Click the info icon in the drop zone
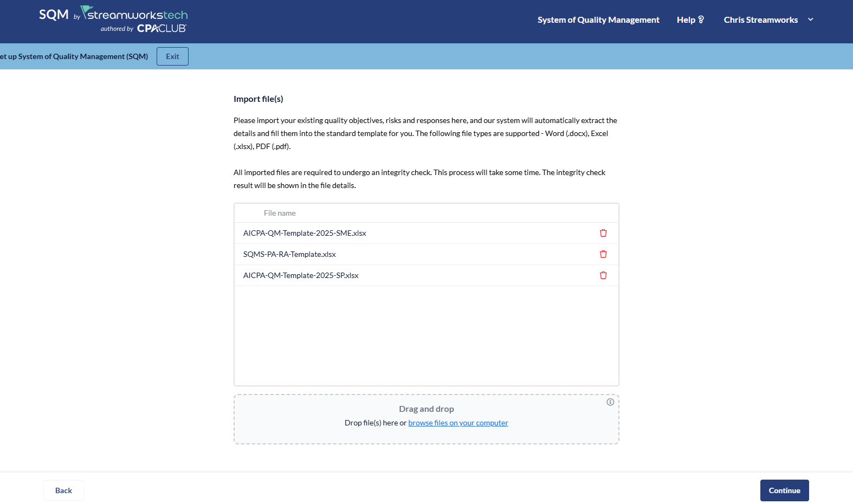This screenshot has width=853, height=504. (610, 402)
